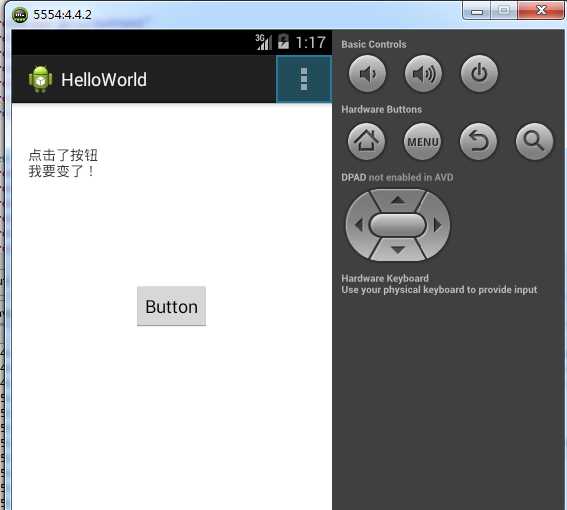Maximize the emulator window
The image size is (567, 510).
[x=504, y=11]
